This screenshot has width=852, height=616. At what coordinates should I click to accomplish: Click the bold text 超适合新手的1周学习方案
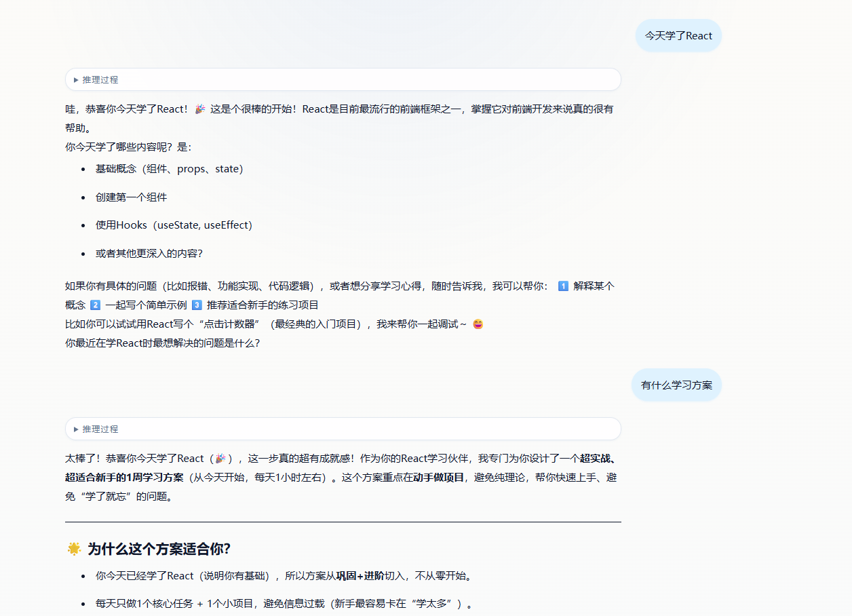pyautogui.click(x=124, y=478)
